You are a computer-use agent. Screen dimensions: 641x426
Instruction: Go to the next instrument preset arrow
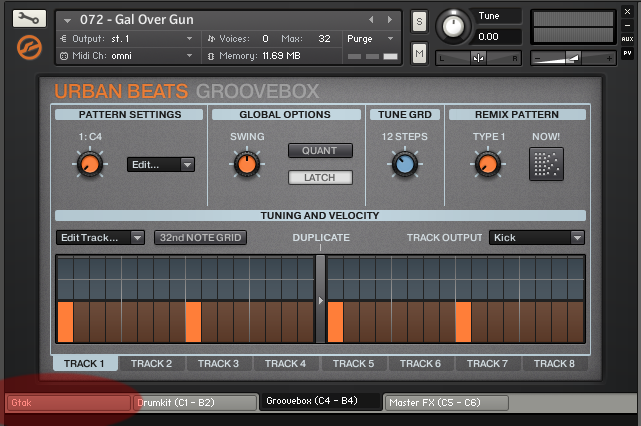click(x=390, y=19)
